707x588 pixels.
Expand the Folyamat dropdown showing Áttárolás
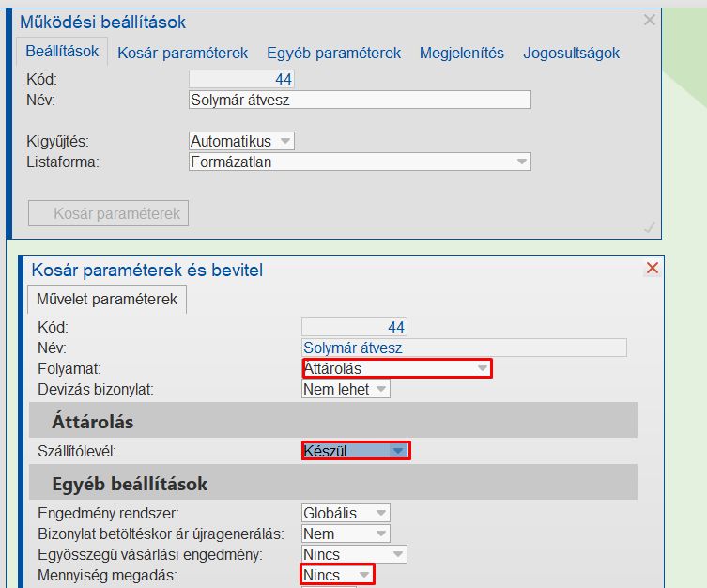click(x=482, y=369)
